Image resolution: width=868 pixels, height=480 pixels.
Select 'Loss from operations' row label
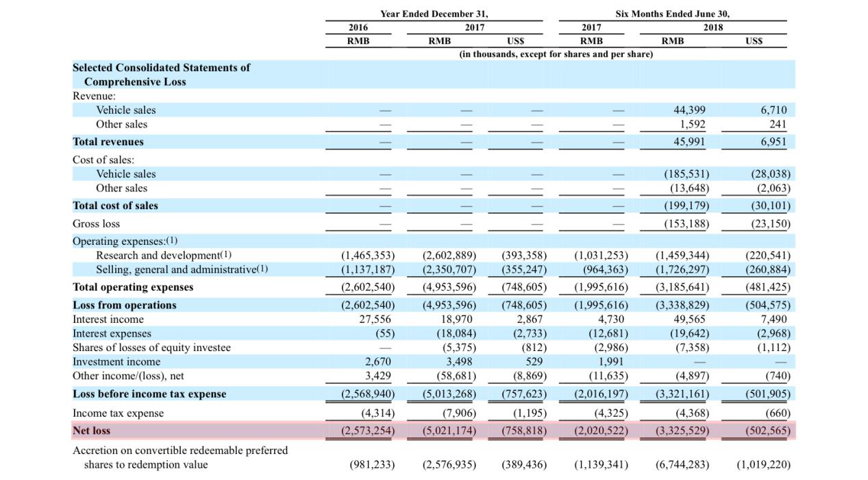coord(125,304)
